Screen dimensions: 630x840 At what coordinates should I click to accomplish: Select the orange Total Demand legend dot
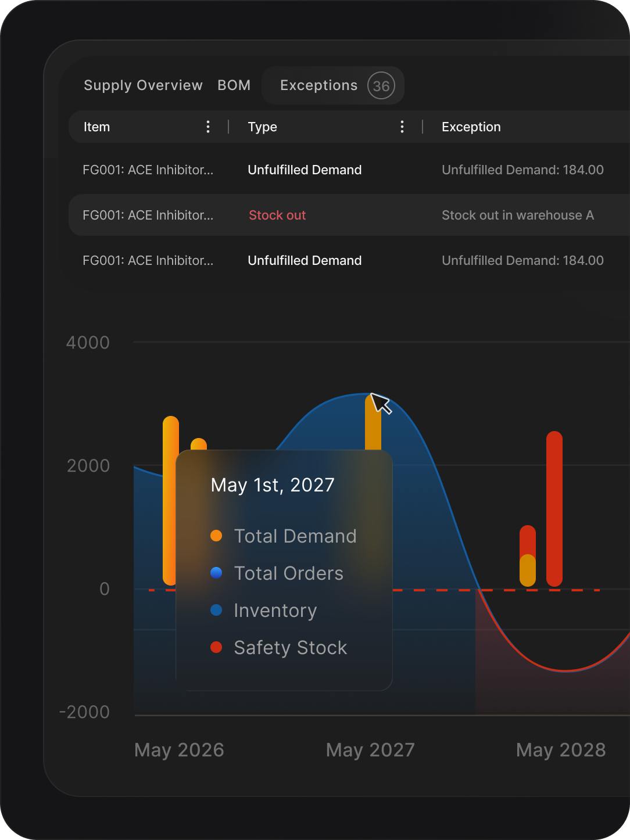(x=216, y=535)
